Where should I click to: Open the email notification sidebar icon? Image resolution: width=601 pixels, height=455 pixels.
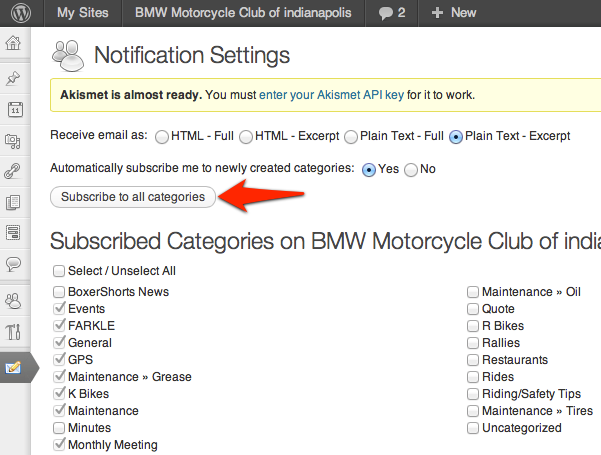pyautogui.click(x=13, y=368)
